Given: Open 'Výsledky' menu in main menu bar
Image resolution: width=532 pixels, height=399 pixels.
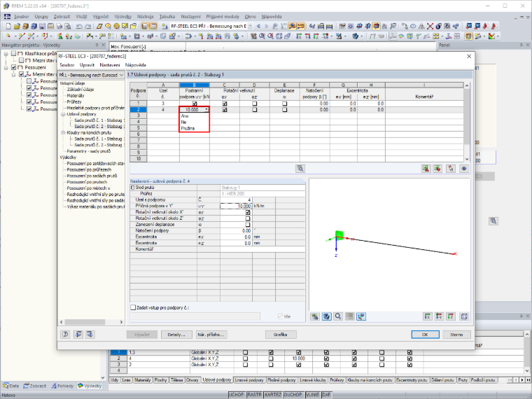Looking at the screenshot, I should click(x=122, y=16).
